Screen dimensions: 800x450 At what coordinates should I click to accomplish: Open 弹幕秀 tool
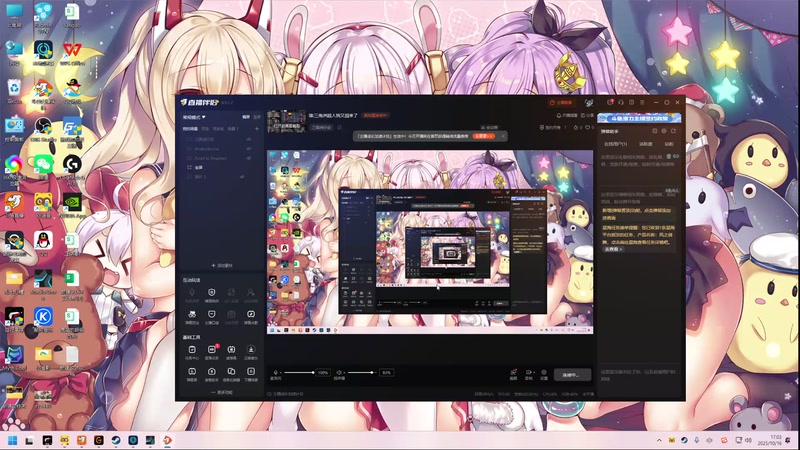coord(192,374)
